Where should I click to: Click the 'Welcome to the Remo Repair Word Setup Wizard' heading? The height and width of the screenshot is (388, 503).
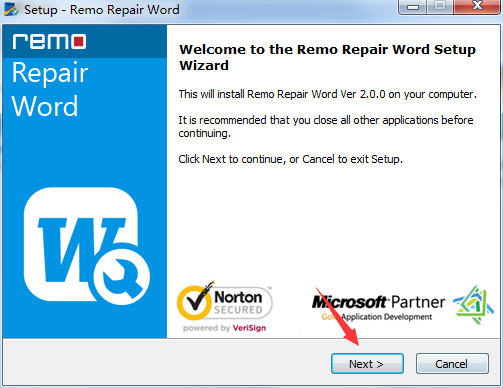tap(327, 57)
